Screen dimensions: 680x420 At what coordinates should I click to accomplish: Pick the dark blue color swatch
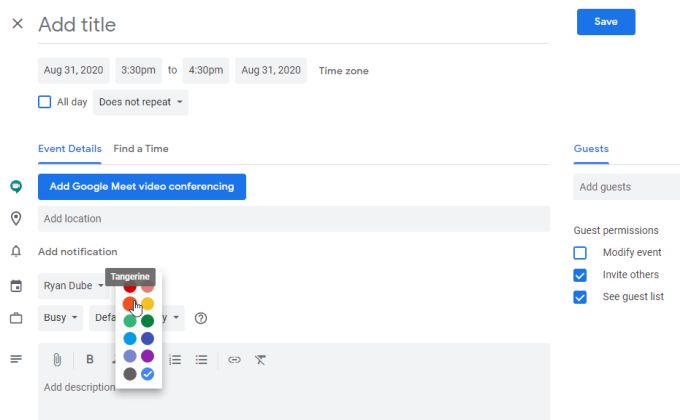(x=147, y=338)
